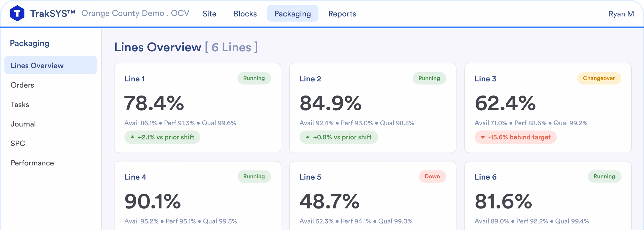Click the 78.4% OEE value
The image size is (644, 230).
coord(154,103)
